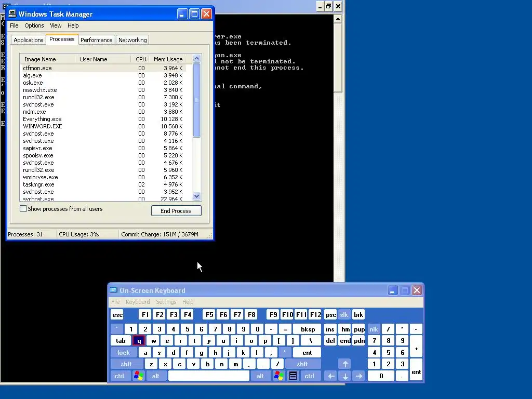Click the application menu key icon

pyautogui.click(x=293, y=376)
